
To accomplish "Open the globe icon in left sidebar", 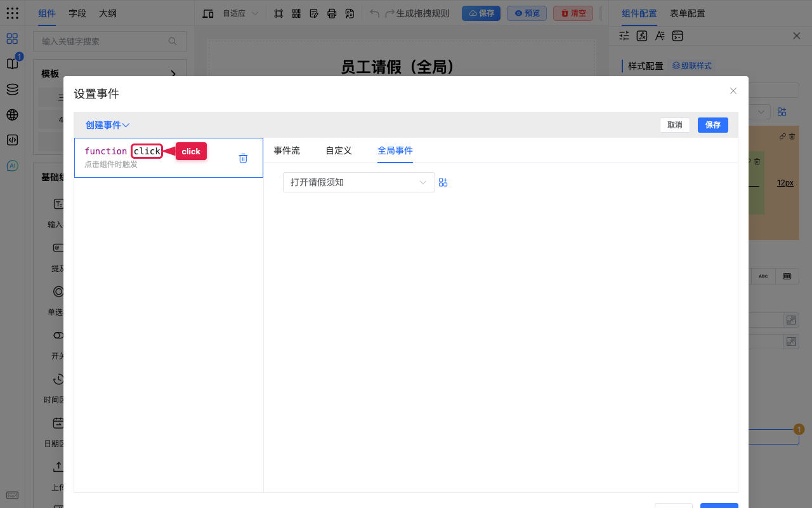I will [12, 115].
